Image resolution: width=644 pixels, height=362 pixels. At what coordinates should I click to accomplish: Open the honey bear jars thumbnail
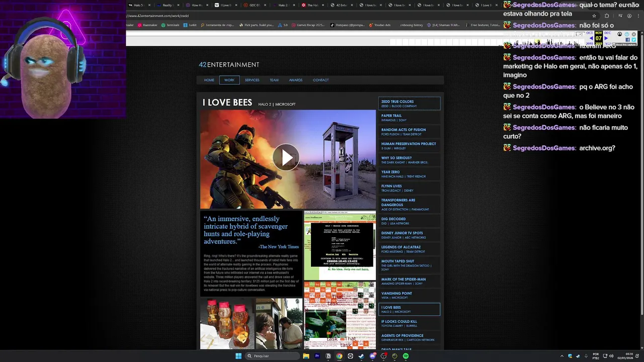227,323
